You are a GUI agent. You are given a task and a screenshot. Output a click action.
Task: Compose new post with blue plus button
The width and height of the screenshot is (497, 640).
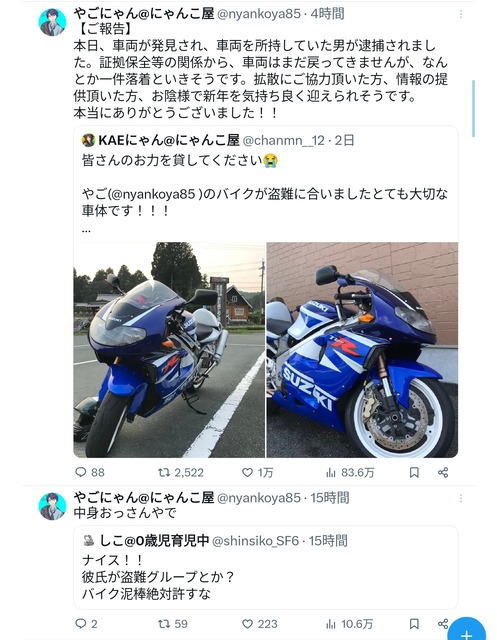[466, 631]
